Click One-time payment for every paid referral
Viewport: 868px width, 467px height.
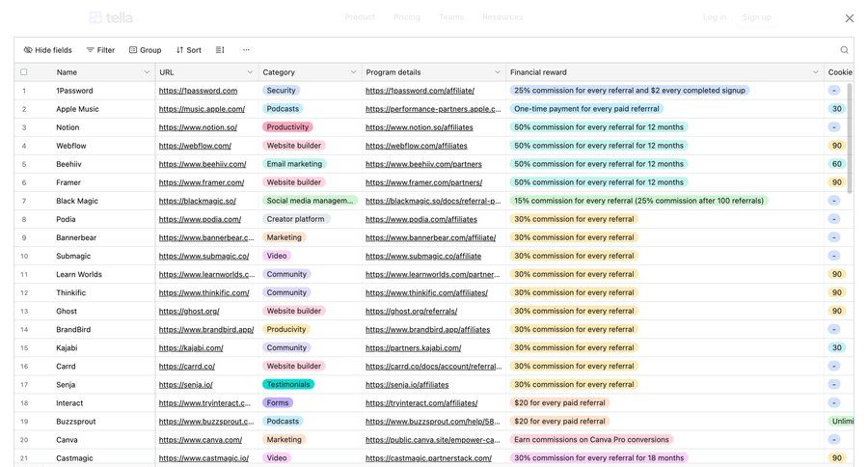coord(586,109)
